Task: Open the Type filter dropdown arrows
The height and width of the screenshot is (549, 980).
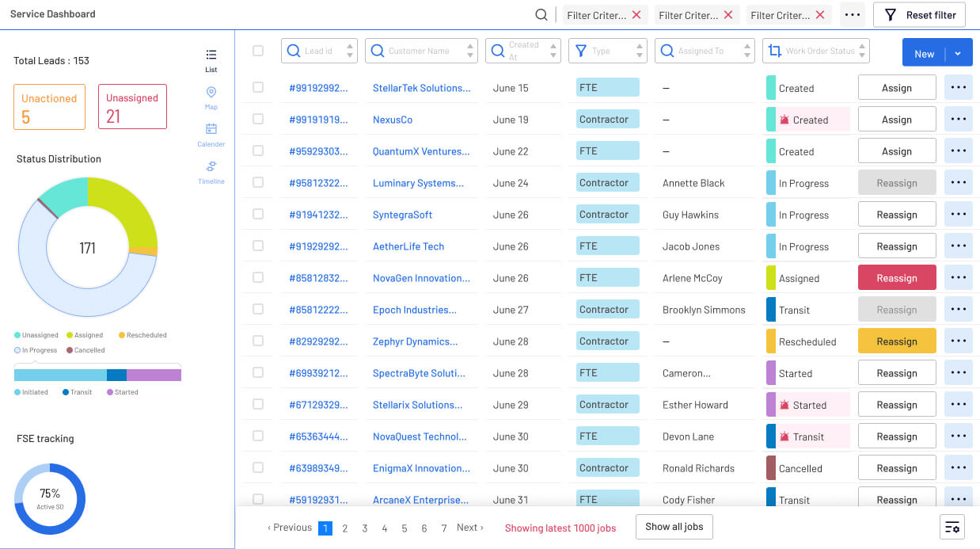Action: 640,51
